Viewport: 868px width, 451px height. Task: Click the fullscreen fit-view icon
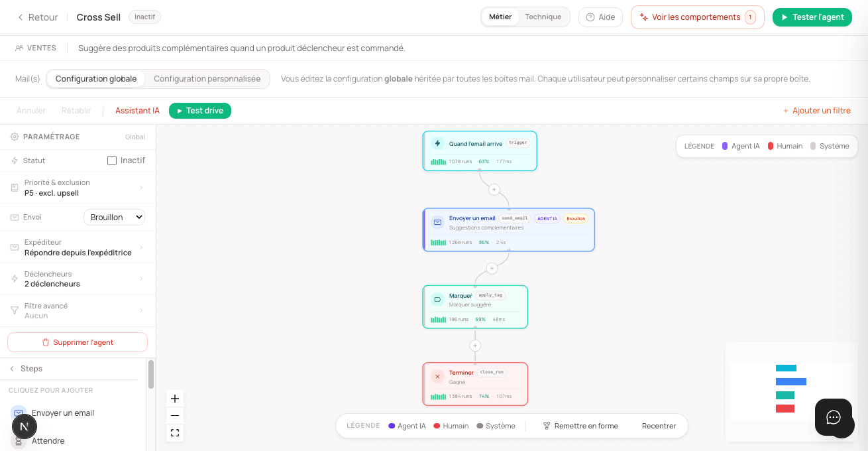pyautogui.click(x=175, y=433)
